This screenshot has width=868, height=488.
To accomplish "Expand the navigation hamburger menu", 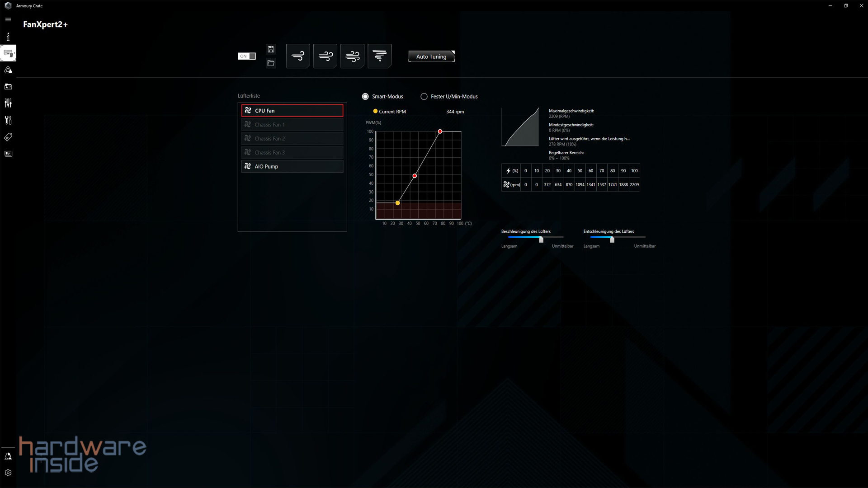I will (8, 19).
